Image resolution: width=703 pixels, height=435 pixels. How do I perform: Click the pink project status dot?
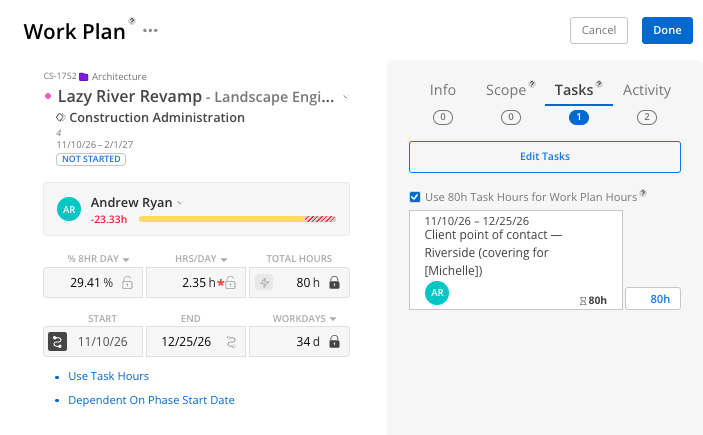(x=48, y=96)
